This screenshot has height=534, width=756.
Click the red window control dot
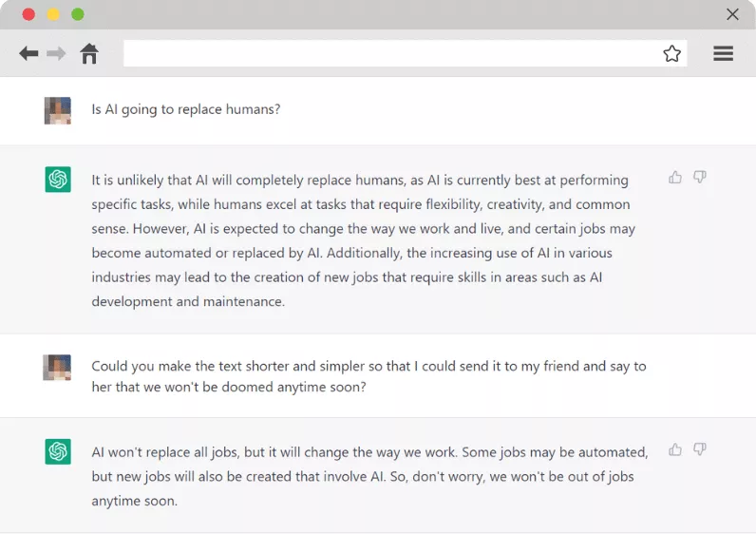click(28, 14)
